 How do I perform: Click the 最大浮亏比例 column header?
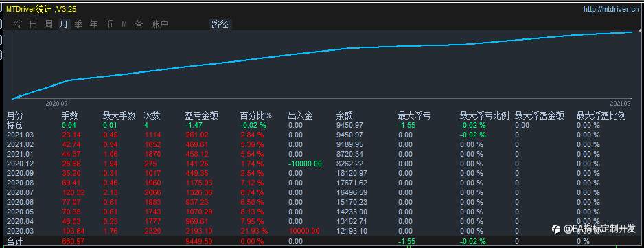tap(484, 116)
